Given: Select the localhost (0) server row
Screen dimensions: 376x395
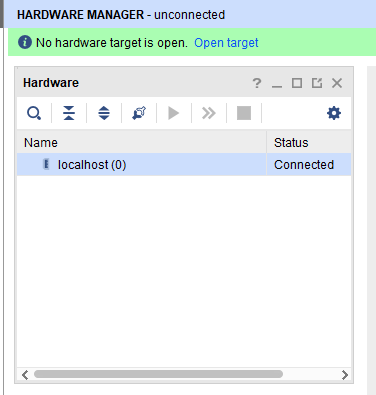Looking at the screenshot, I should 184,165.
